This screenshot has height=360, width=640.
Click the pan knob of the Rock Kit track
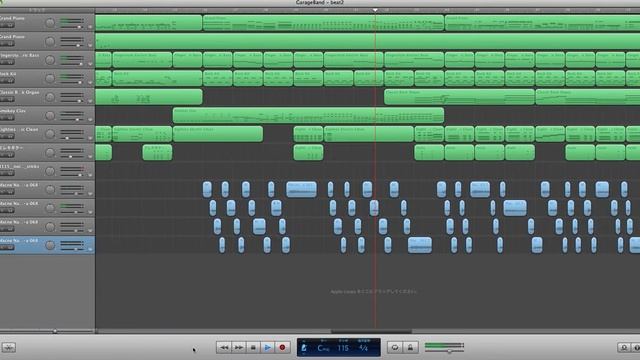point(50,78)
